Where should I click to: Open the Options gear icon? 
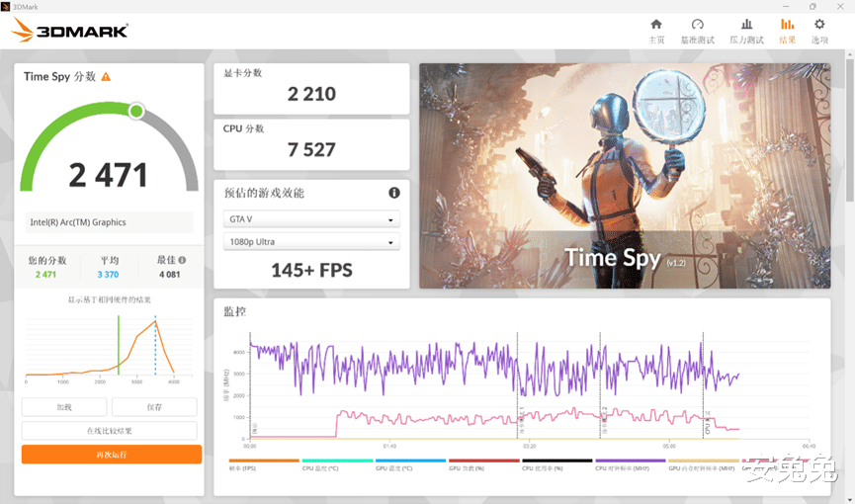tap(819, 25)
